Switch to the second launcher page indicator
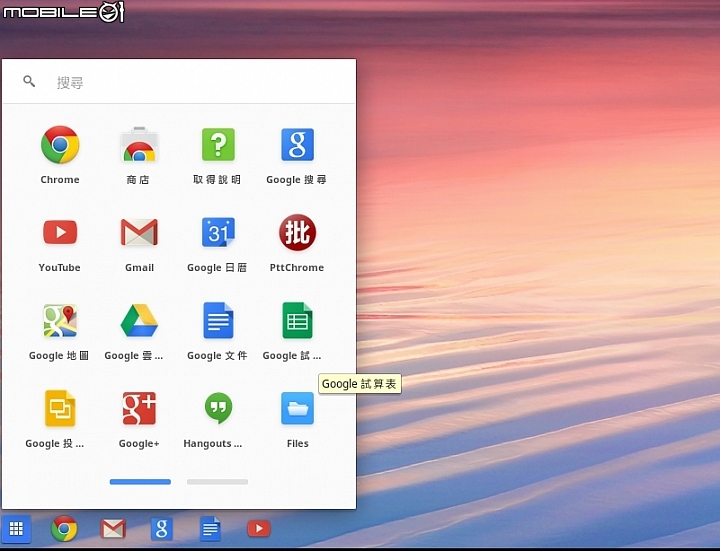The image size is (720, 551). pyautogui.click(x=217, y=482)
